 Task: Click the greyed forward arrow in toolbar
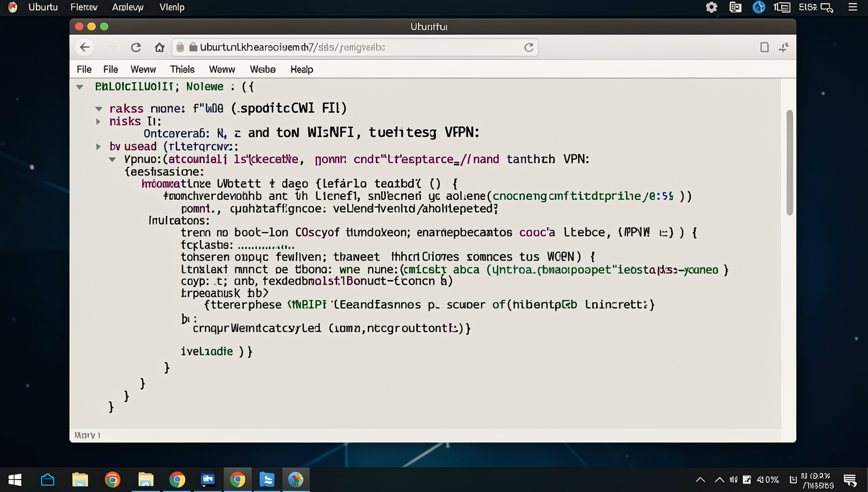tap(112, 47)
